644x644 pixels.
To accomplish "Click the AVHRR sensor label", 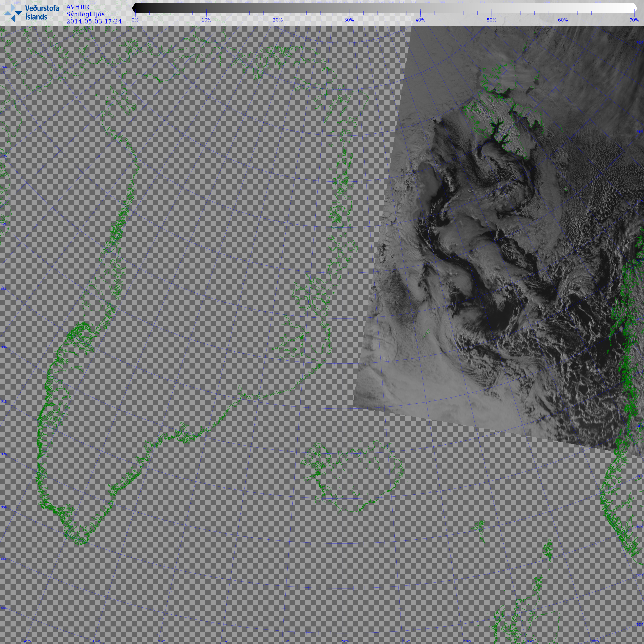I will (x=78, y=7).
